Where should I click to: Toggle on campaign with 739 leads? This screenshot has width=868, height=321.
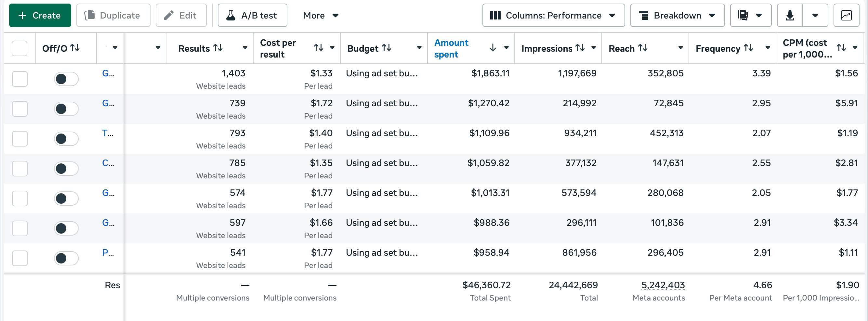point(66,109)
